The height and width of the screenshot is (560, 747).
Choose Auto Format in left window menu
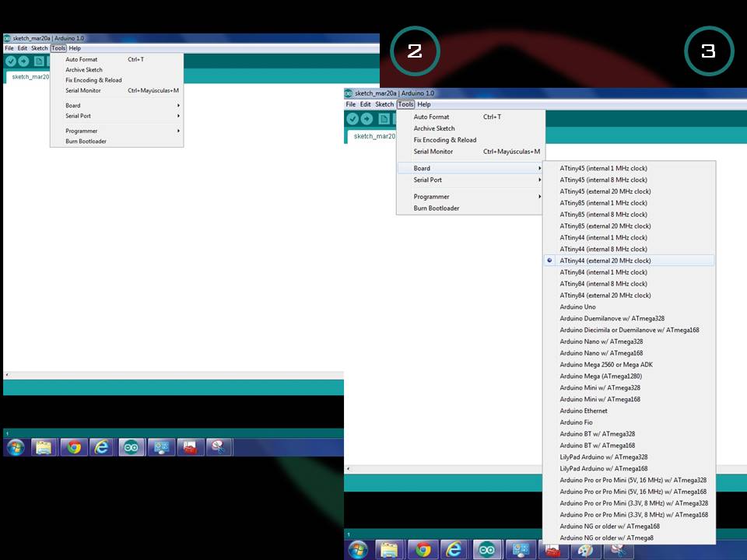(117, 59)
